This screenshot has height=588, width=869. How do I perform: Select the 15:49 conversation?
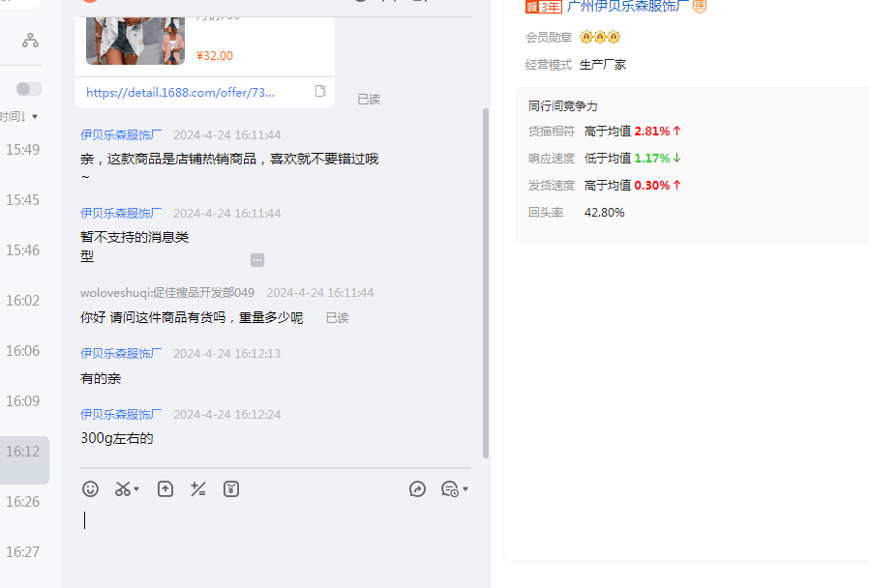(22, 150)
